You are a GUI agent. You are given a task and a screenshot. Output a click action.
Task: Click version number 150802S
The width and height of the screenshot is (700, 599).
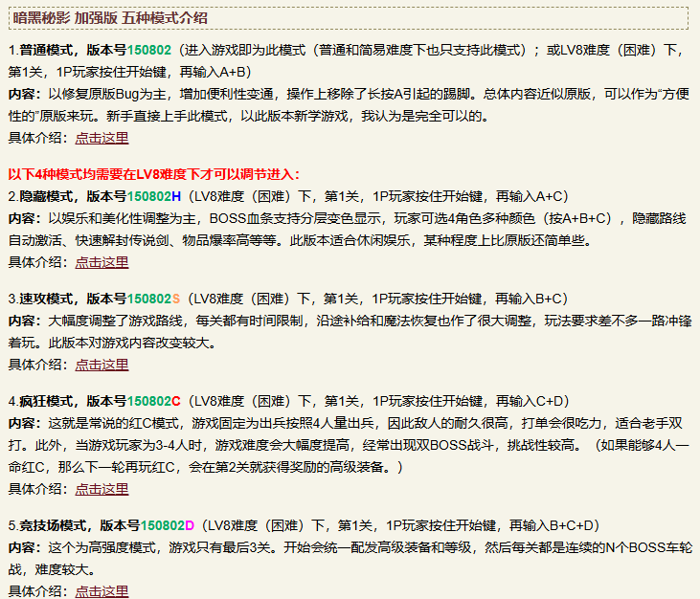click(154, 299)
